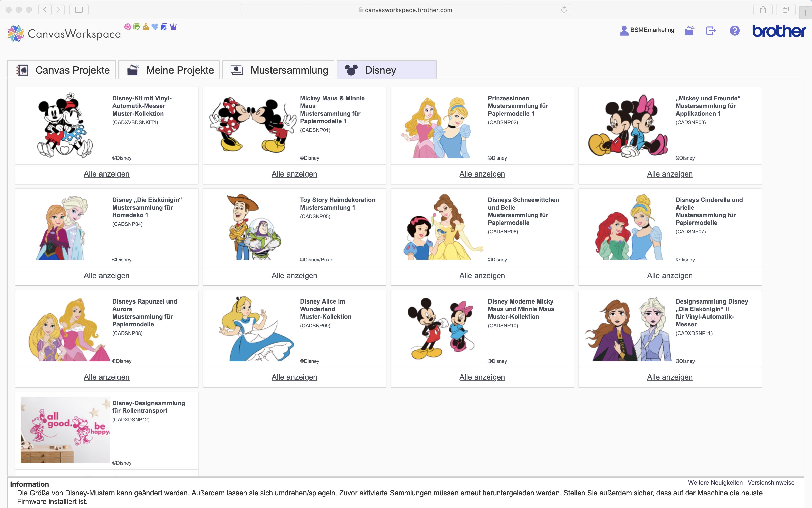Click Alle anzeigen under Moderne Micky Maus und Minnie
This screenshot has width=812, height=508.
[x=482, y=377]
